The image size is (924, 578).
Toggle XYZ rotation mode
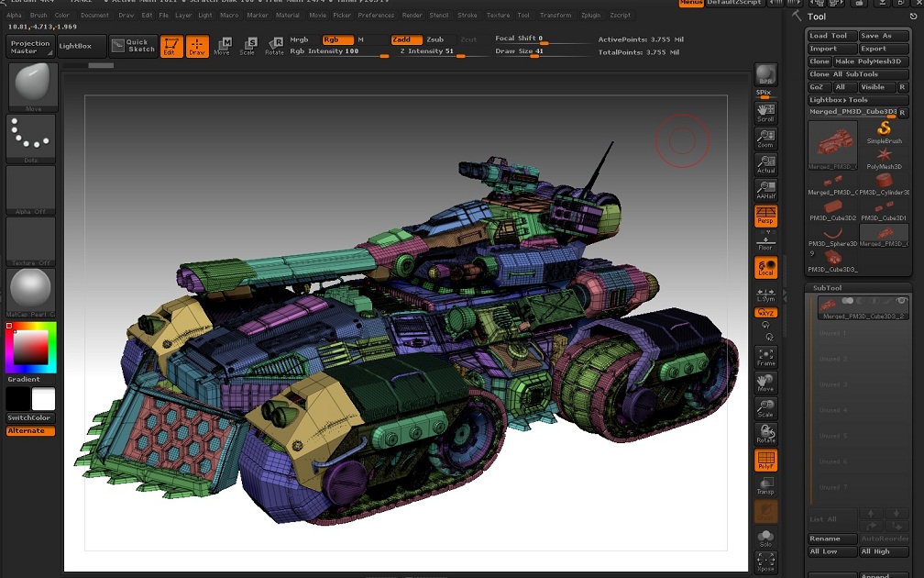tap(765, 313)
